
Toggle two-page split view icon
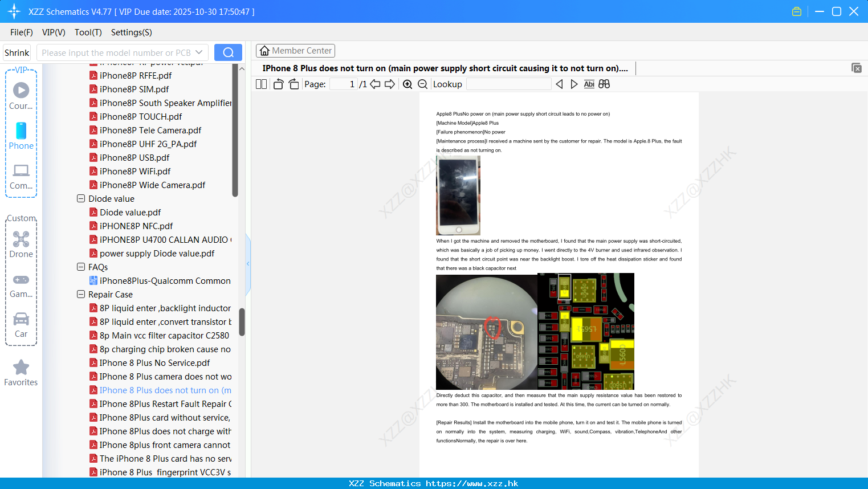click(262, 84)
